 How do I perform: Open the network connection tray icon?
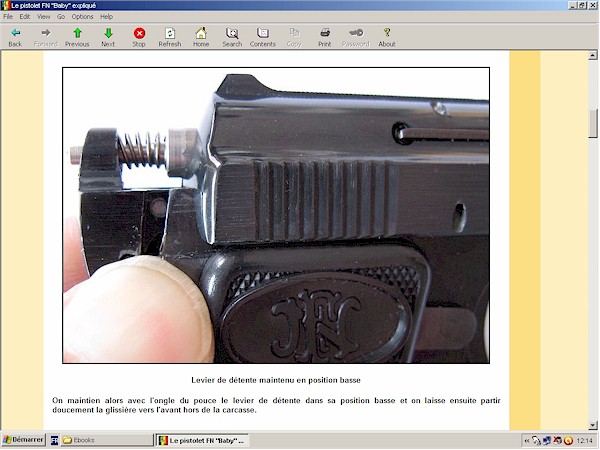click(547, 441)
